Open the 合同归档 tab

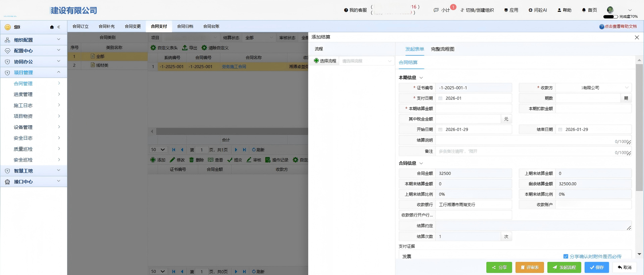click(185, 26)
